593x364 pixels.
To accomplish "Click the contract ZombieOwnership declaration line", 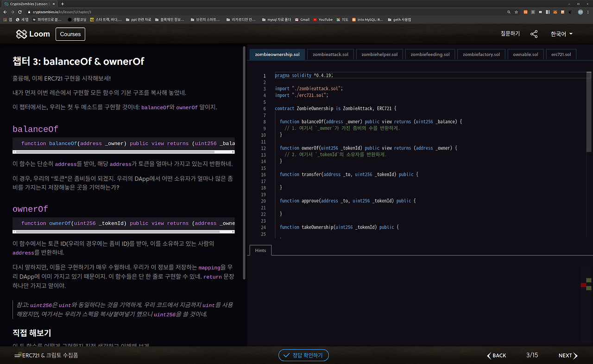I will (x=335, y=109).
